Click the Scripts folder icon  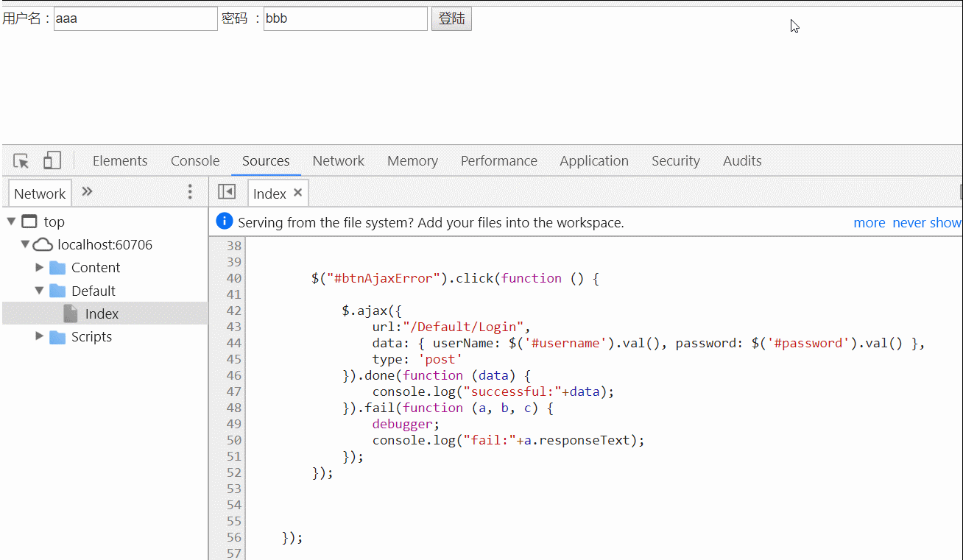[x=57, y=336]
